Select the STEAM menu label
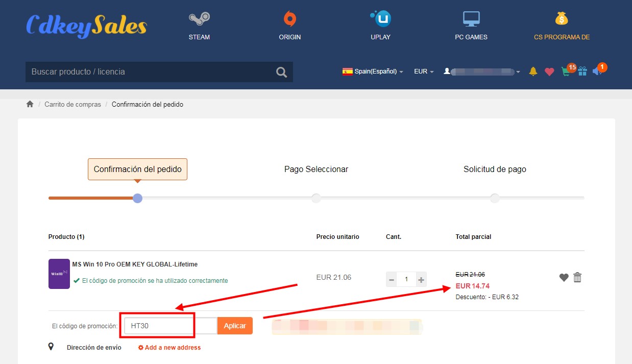The width and height of the screenshot is (632, 364). coord(199,37)
